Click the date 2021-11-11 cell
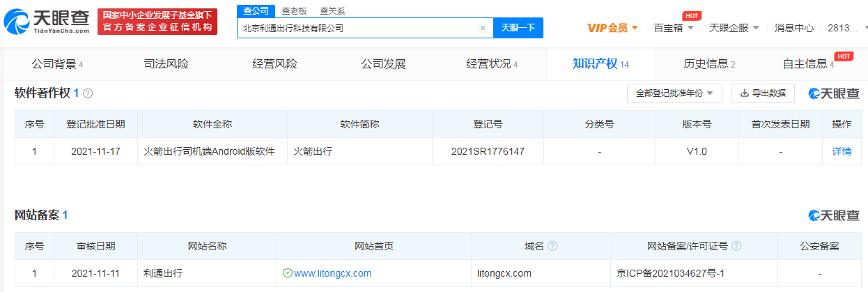Screen dimensions: 868x292 [95, 273]
